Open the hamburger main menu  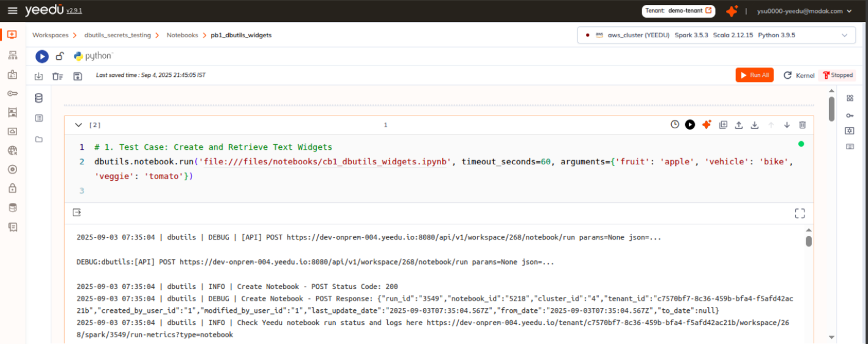pyautogui.click(x=12, y=11)
